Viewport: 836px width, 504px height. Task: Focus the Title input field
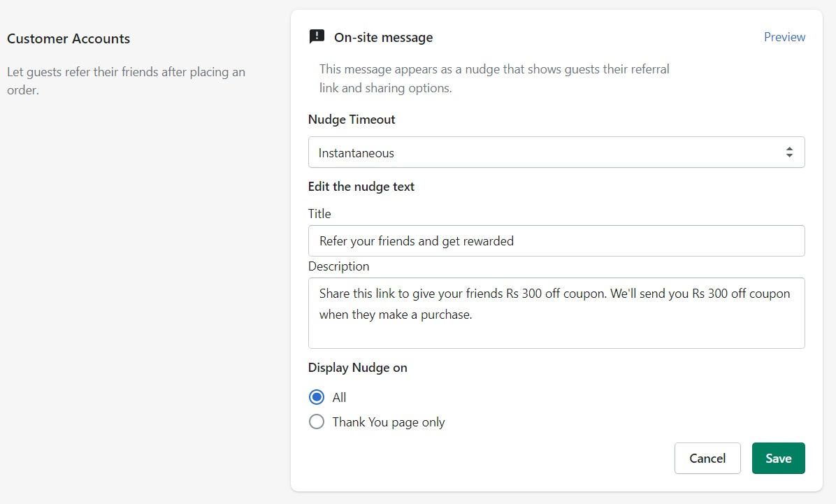click(556, 241)
